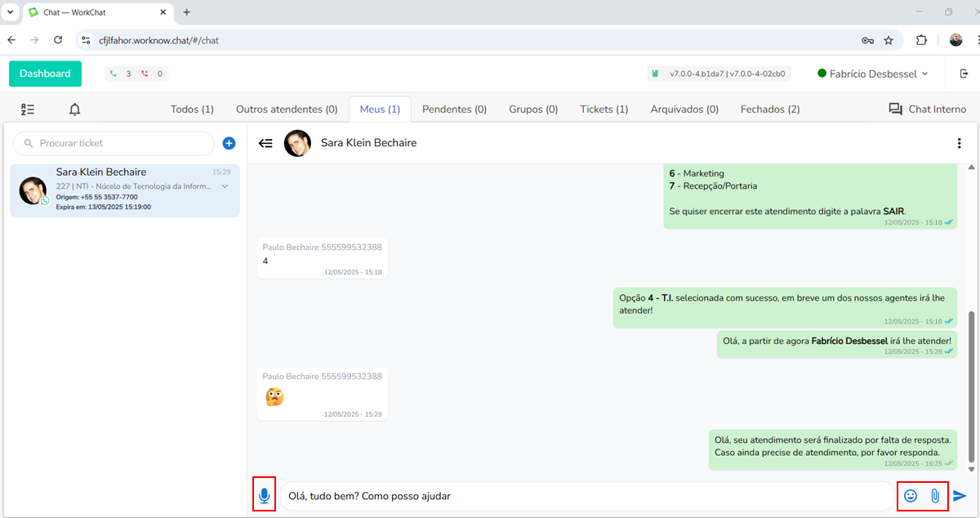Click the blue plus new ticket icon

[x=229, y=143]
